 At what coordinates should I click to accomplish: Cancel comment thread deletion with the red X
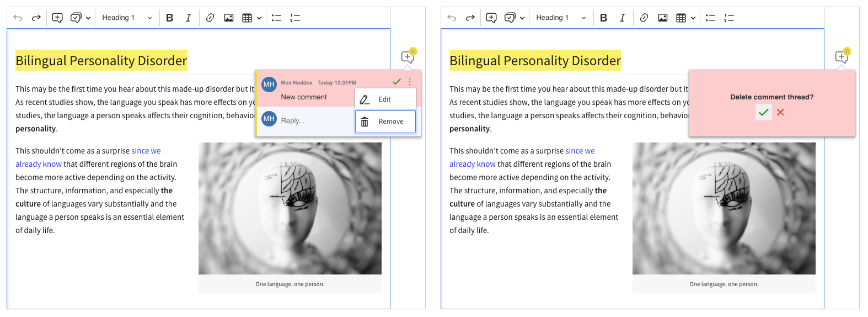coord(780,112)
